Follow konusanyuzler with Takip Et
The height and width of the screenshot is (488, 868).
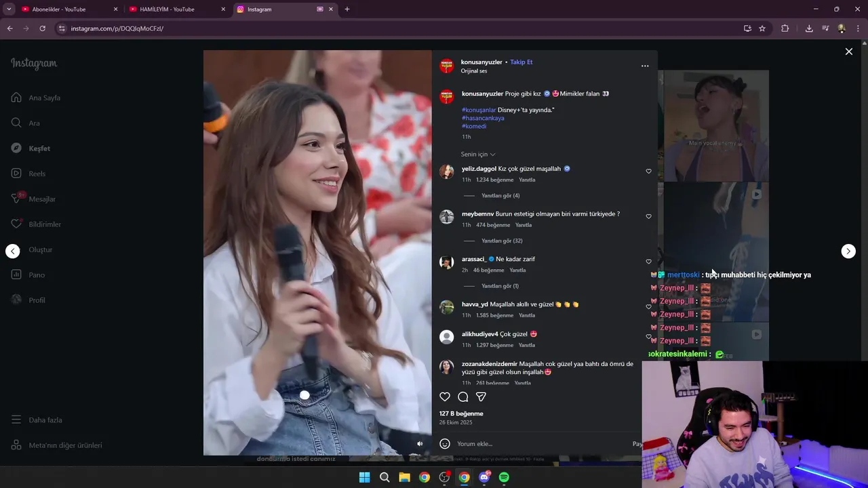(x=521, y=62)
